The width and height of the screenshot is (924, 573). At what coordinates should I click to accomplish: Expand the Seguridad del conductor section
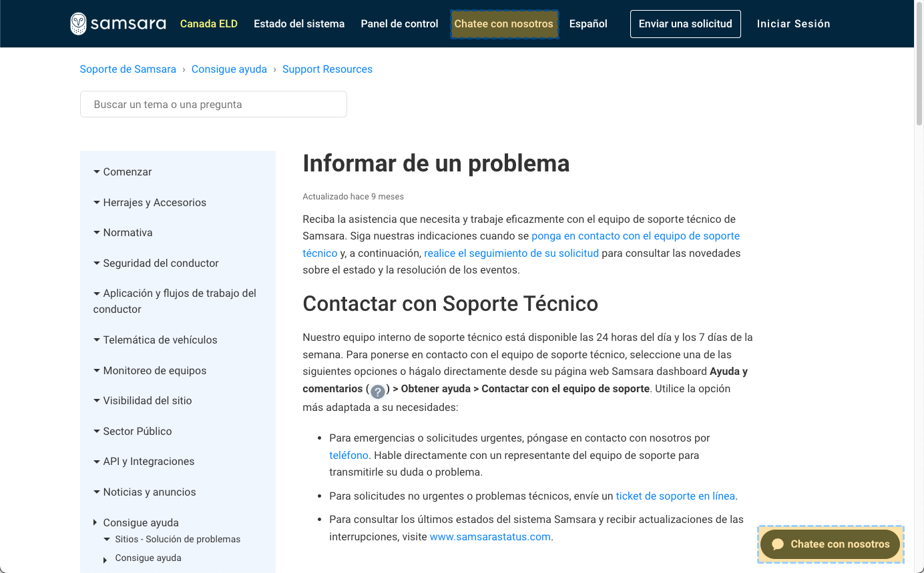click(x=156, y=263)
